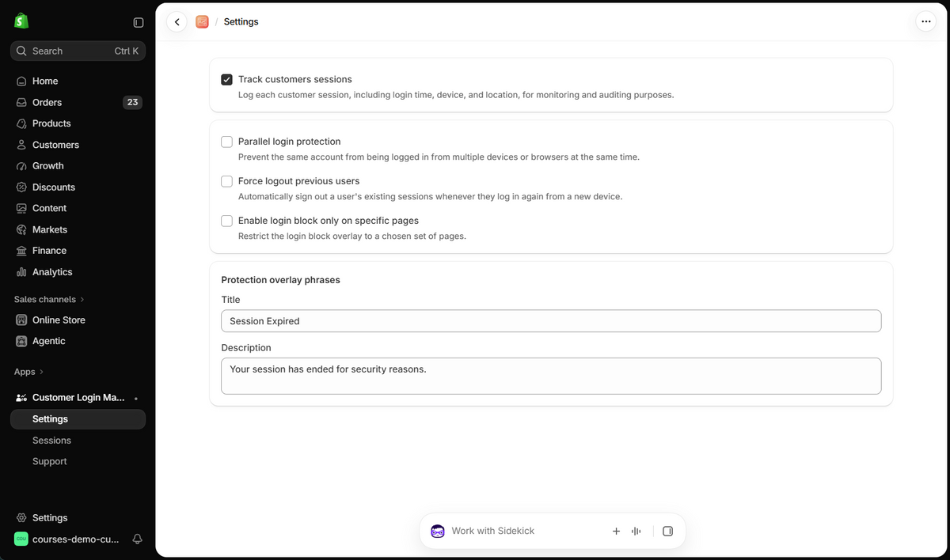Click the Online Store icon

click(x=22, y=320)
